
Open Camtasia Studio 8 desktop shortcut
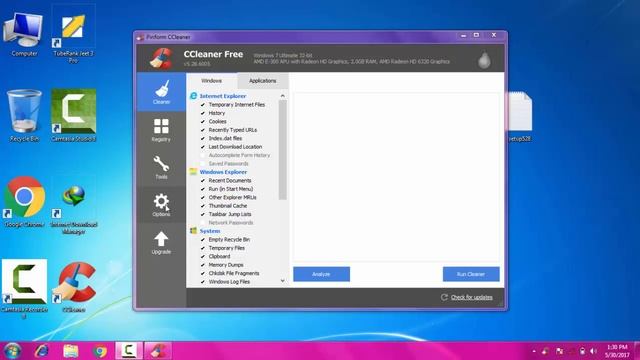pos(73,116)
